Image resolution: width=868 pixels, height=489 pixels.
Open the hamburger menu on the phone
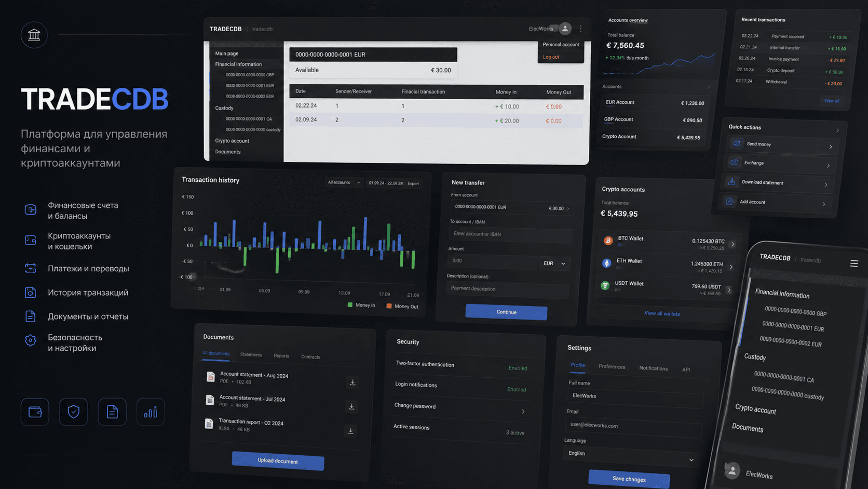click(854, 263)
